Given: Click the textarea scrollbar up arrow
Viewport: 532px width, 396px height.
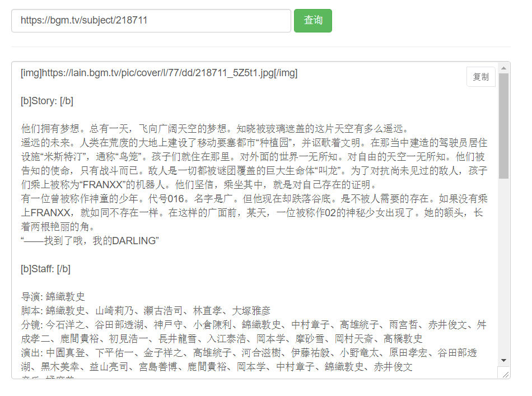Looking at the screenshot, I should 503,68.
